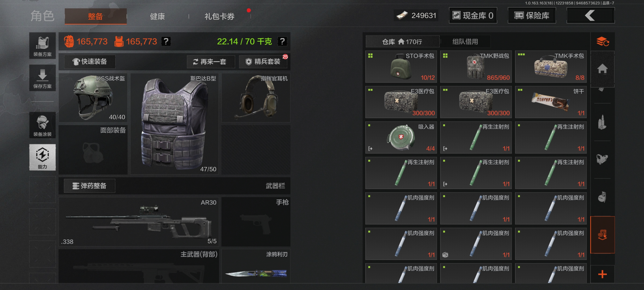Click the orange plus expand storage icon
Viewport: 644px width, 290px height.
click(x=602, y=274)
